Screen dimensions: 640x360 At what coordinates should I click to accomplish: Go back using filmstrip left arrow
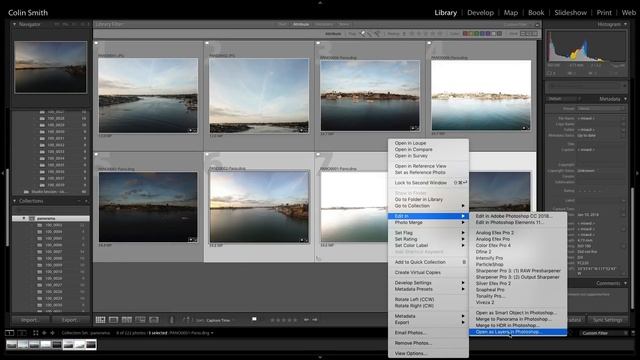(x=44, y=333)
